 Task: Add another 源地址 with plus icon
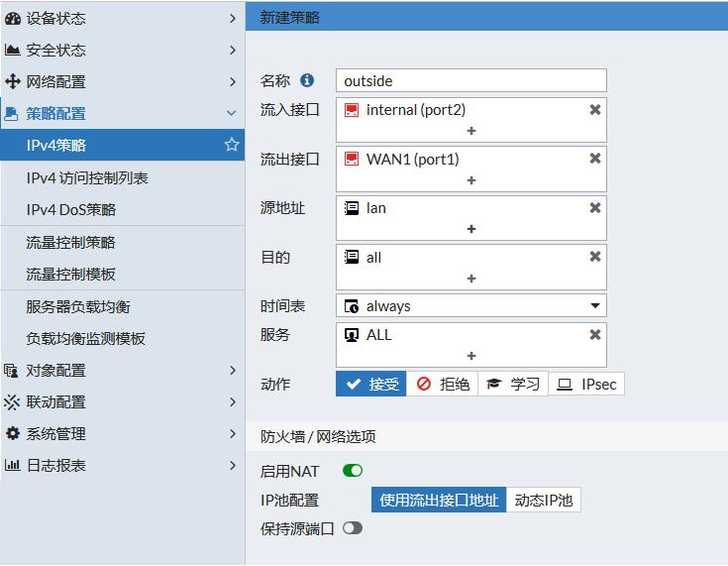click(x=471, y=229)
